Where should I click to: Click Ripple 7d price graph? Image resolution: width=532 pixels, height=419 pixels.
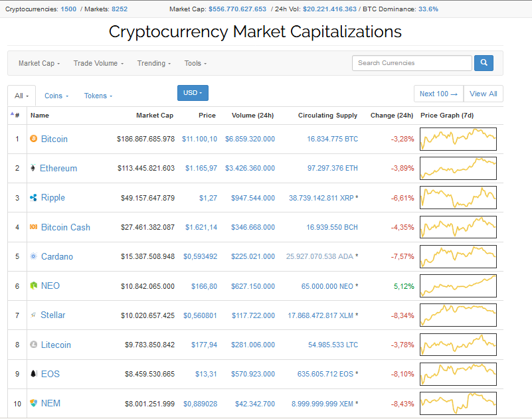[458, 197]
